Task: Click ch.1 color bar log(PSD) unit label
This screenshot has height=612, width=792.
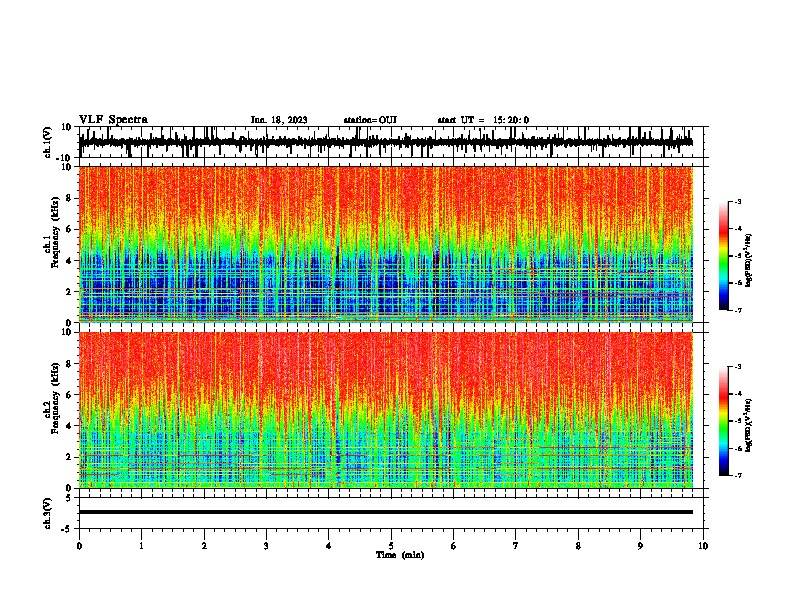Action: coord(749,261)
